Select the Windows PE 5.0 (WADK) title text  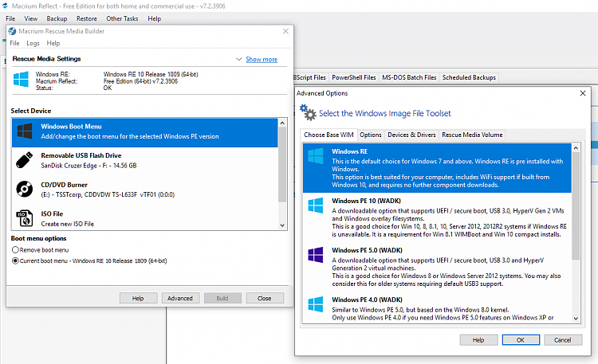367,250
